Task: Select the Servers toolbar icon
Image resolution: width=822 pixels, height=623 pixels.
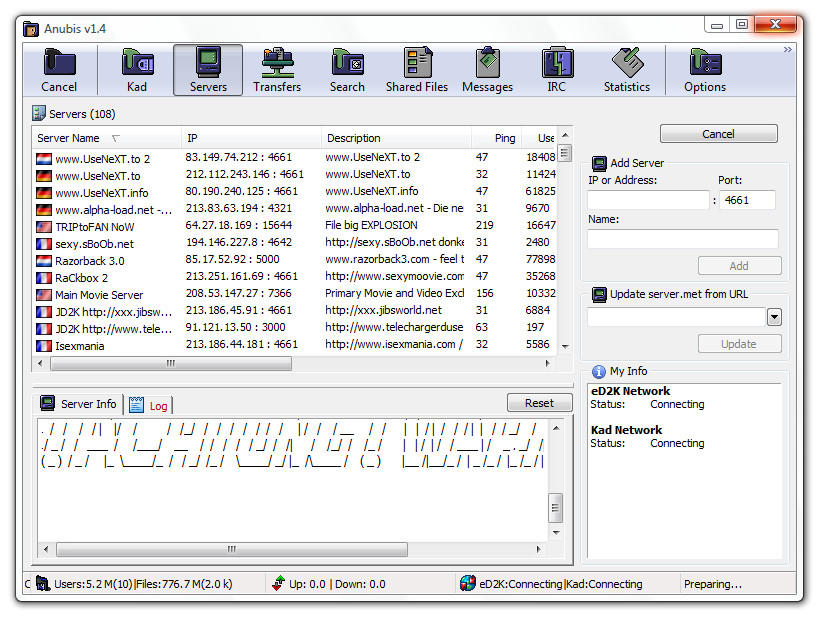Action: click(x=208, y=70)
